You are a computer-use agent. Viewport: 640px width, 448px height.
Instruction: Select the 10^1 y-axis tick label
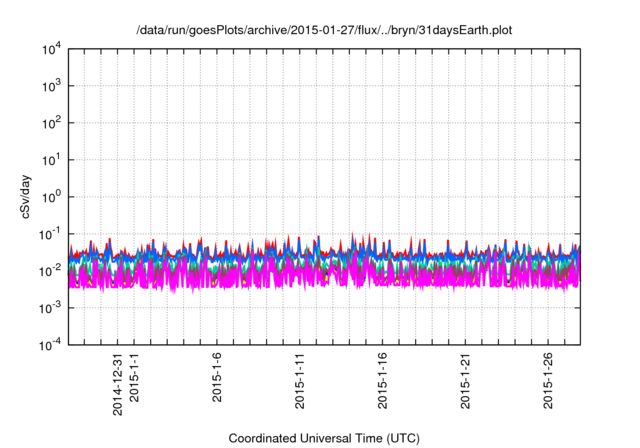tap(50, 160)
